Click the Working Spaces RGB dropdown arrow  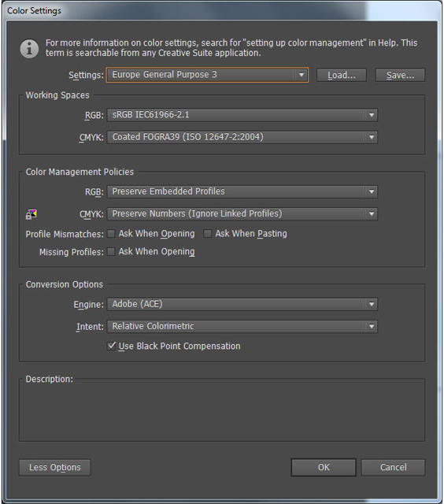tap(372, 115)
